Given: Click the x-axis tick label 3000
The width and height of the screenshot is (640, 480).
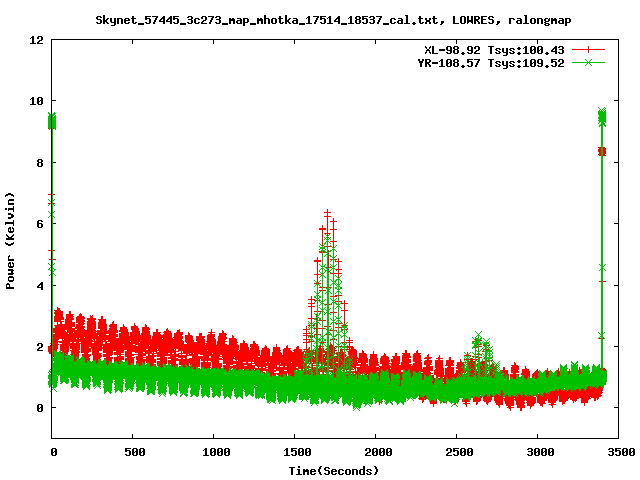Looking at the screenshot, I should [540, 452].
